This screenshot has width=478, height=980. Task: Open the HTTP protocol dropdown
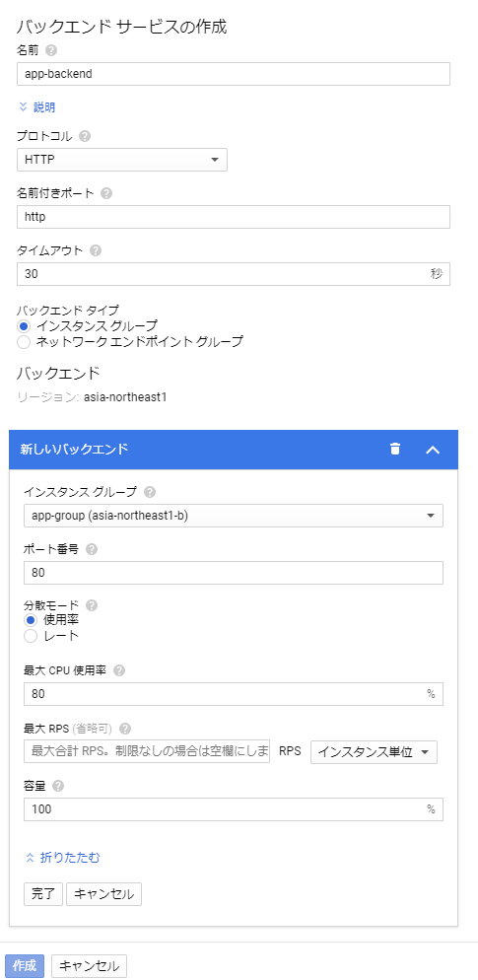click(x=122, y=160)
